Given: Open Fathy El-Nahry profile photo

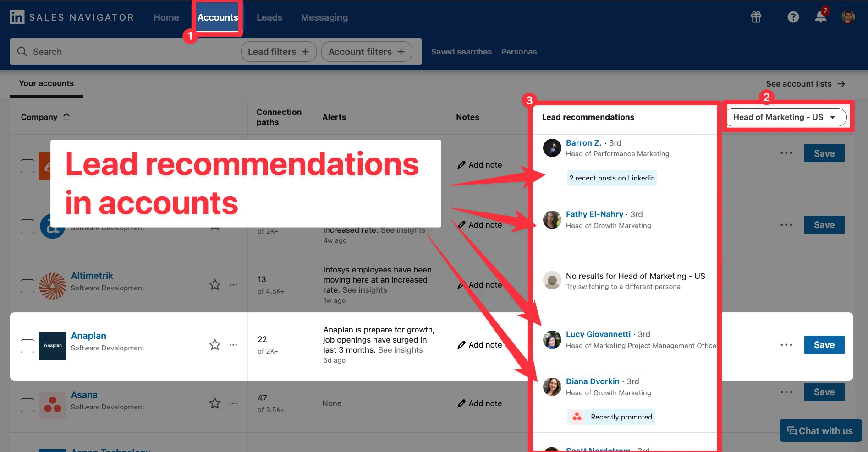Looking at the screenshot, I should pyautogui.click(x=552, y=220).
